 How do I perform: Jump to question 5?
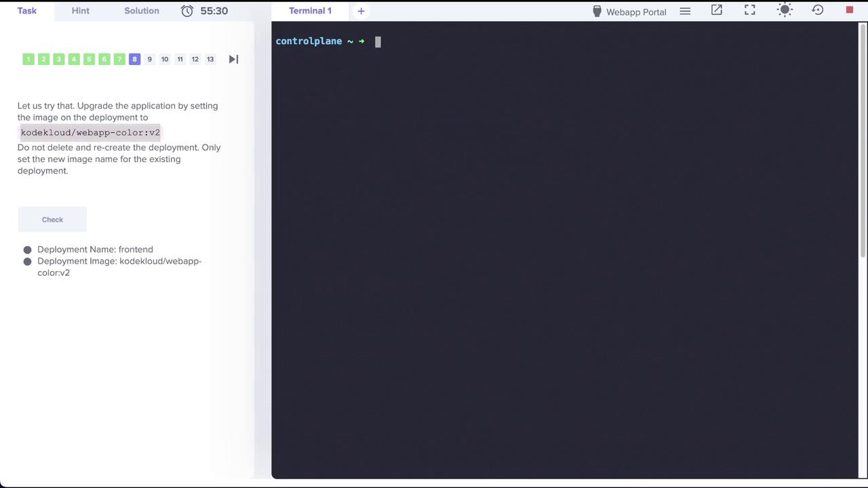click(89, 59)
